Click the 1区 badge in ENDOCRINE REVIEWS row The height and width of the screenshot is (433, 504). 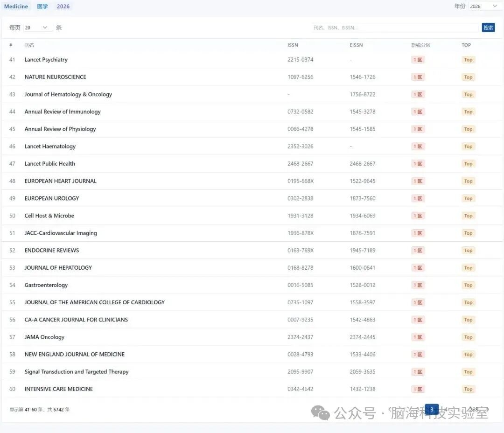418,251
